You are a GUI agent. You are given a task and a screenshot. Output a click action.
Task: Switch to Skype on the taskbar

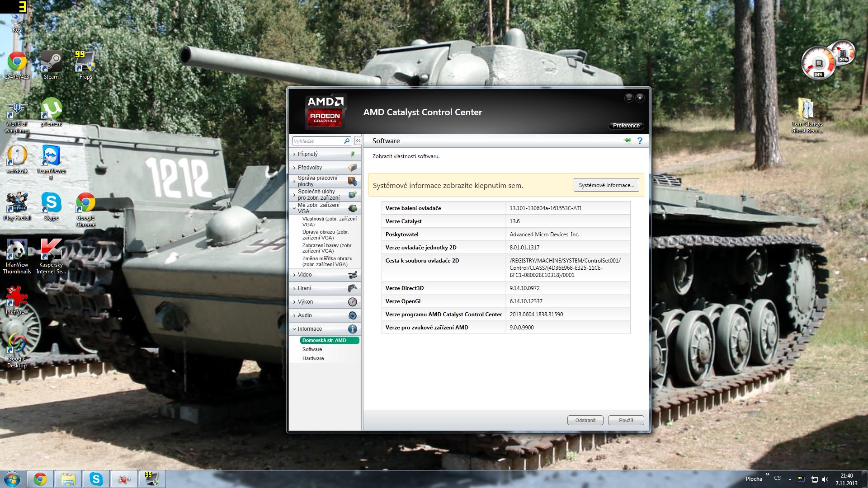coord(96,479)
